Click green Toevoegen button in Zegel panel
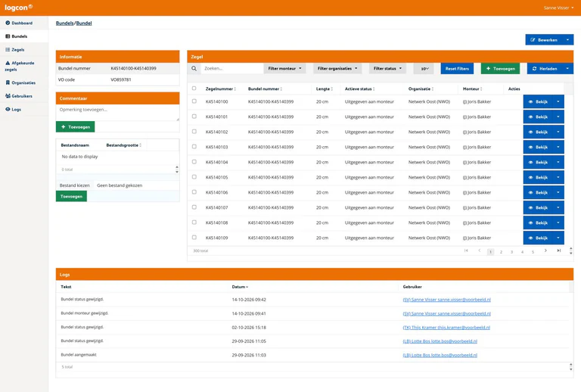This screenshot has height=392, width=581. pyautogui.click(x=500, y=69)
